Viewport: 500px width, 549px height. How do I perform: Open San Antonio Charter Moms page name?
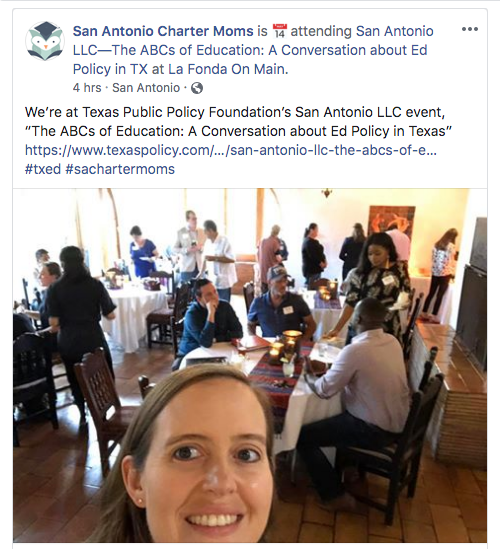[x=163, y=31]
